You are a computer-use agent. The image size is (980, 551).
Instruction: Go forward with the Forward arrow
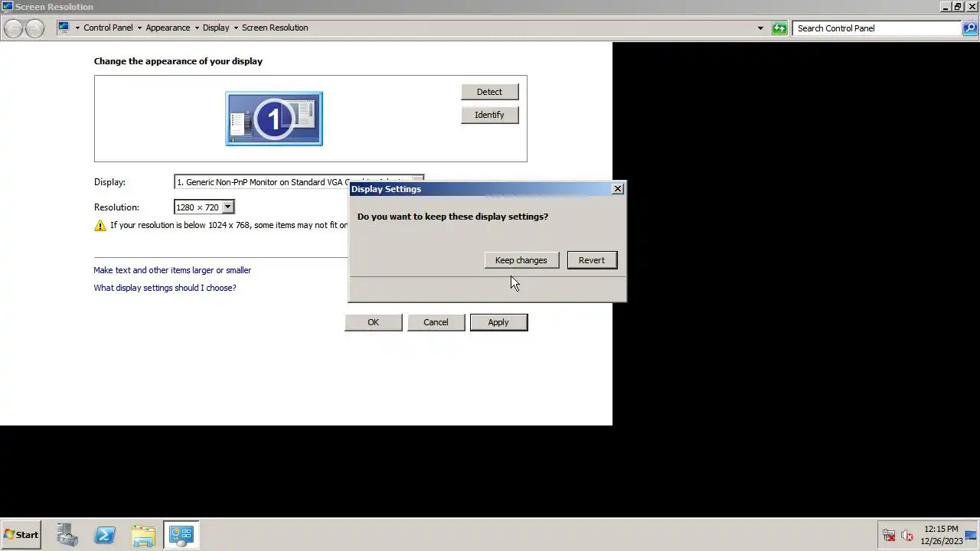34,28
